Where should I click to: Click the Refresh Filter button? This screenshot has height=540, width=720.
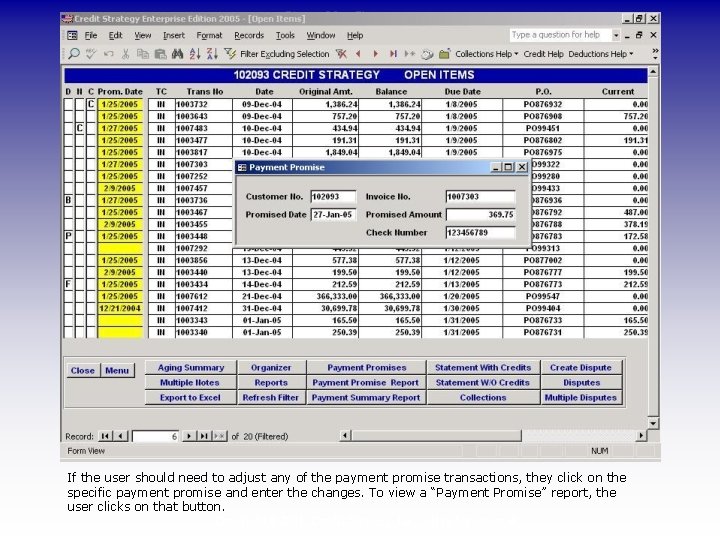271,398
